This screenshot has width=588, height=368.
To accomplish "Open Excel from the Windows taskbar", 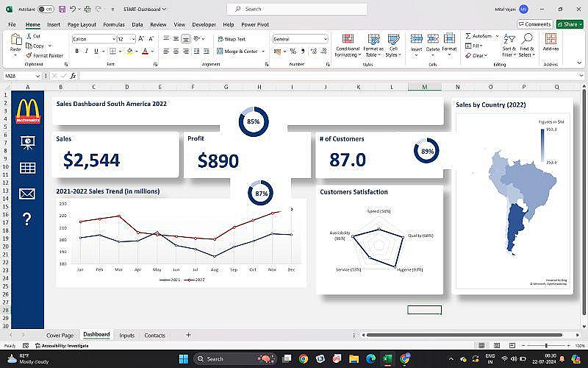I will 387,359.
